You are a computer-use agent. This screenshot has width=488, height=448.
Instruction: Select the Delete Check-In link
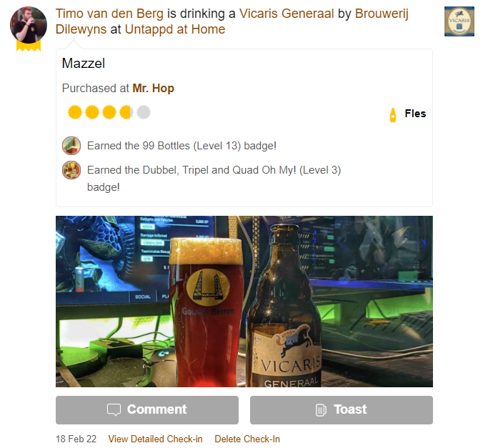click(247, 439)
